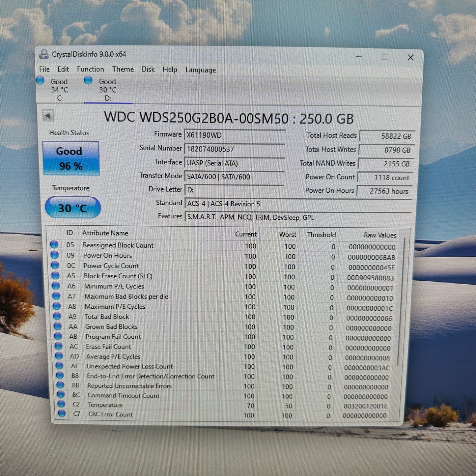Click the status orb for Maximum P/E Cycles
Image resolution: width=476 pixels, height=476 pixels.
click(x=57, y=306)
